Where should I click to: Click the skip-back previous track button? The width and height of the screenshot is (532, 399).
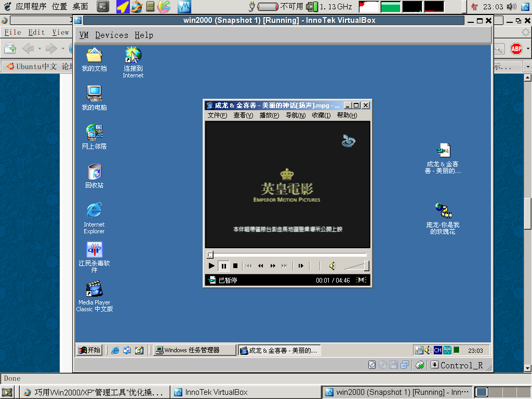[x=249, y=266]
